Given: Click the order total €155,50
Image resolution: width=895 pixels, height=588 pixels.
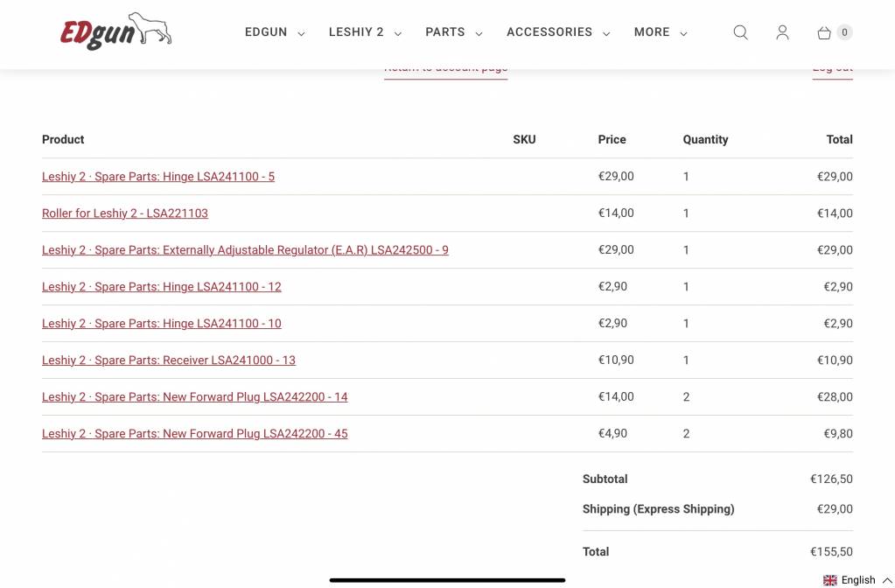Looking at the screenshot, I should pyautogui.click(x=831, y=551).
